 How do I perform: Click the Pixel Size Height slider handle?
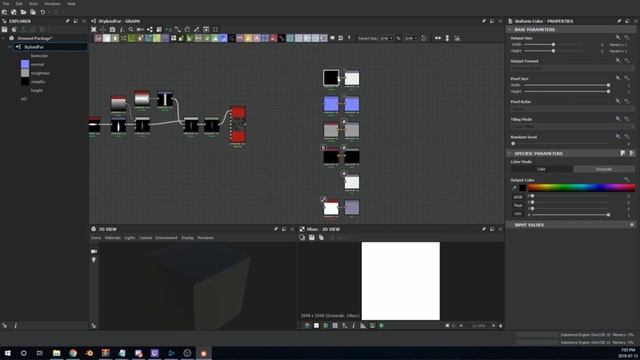click(608, 91)
